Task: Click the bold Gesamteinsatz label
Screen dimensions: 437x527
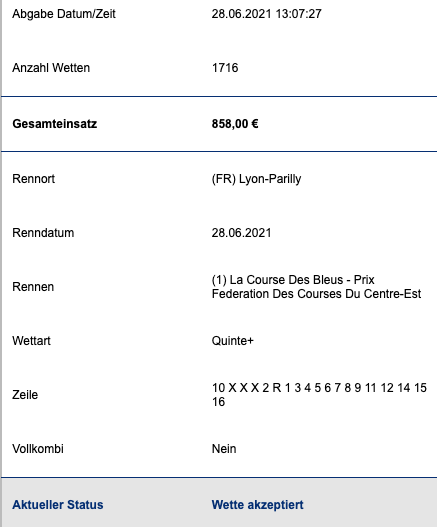Action: click(x=55, y=124)
